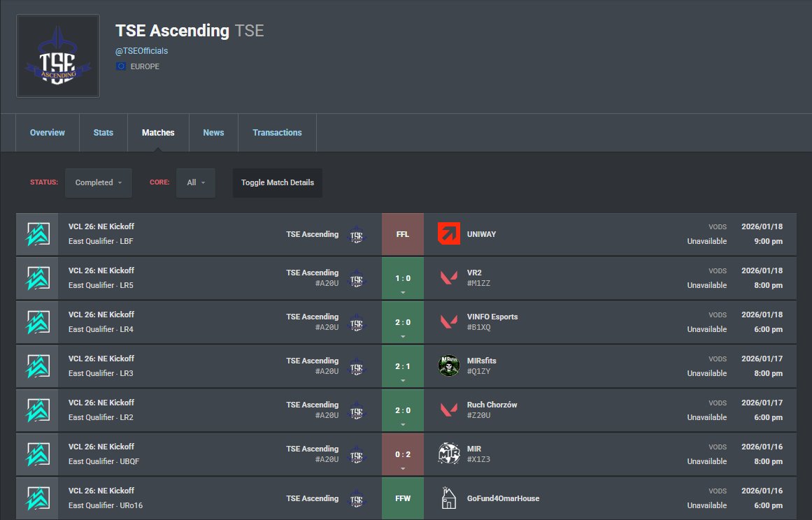Image resolution: width=812 pixels, height=520 pixels.
Task: Click the MIRsfits team name
Action: [482, 361]
